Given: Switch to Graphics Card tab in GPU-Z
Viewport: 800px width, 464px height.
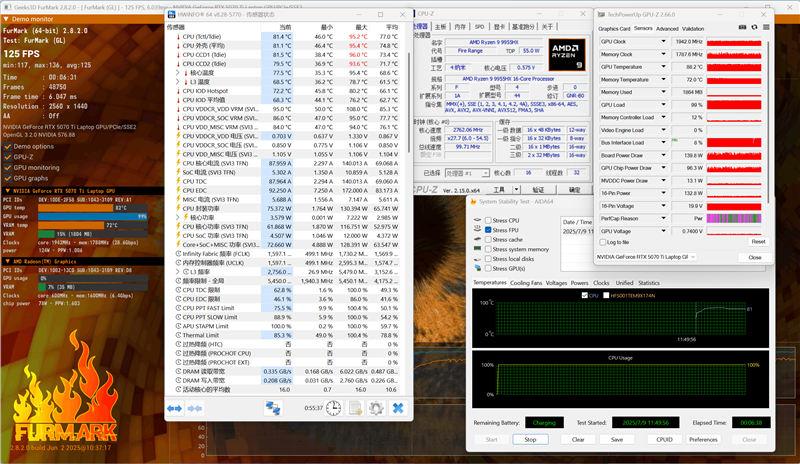Looking at the screenshot, I should pos(614,29).
